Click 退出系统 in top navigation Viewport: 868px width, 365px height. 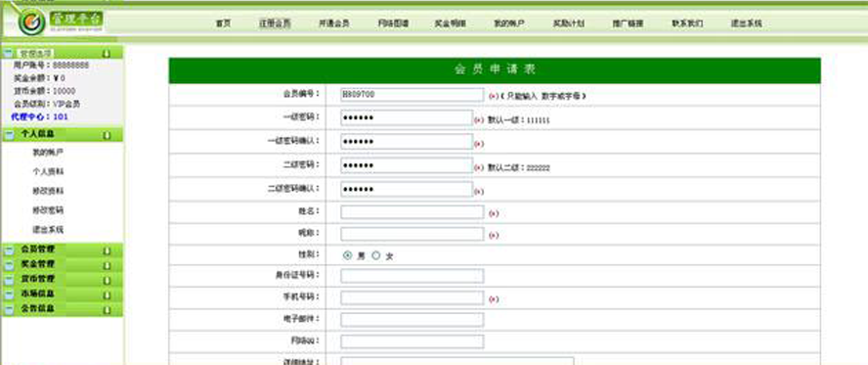[x=746, y=23]
